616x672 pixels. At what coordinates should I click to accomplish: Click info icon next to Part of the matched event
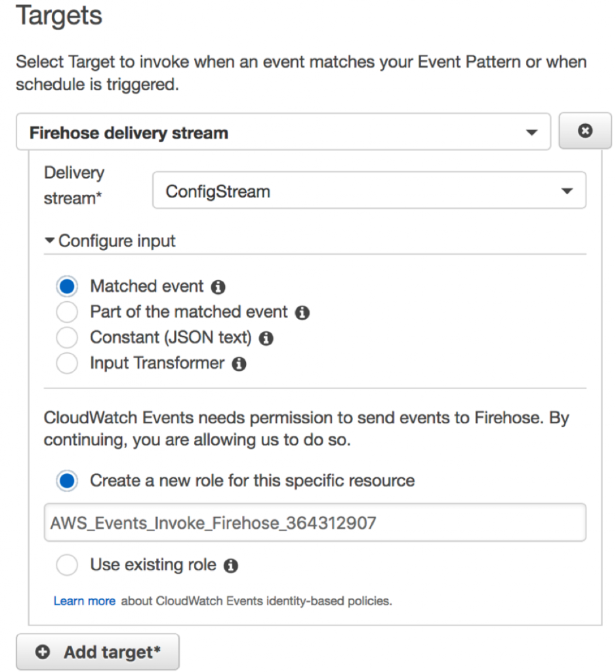click(x=302, y=313)
